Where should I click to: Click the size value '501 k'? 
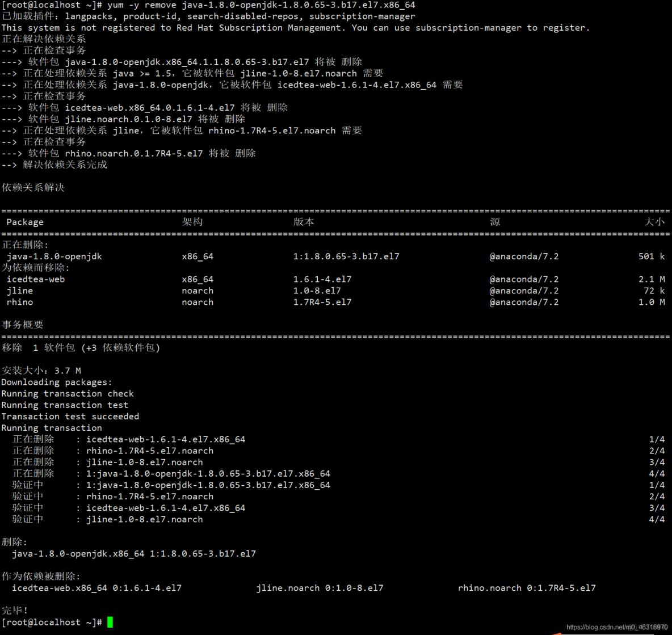click(x=652, y=256)
